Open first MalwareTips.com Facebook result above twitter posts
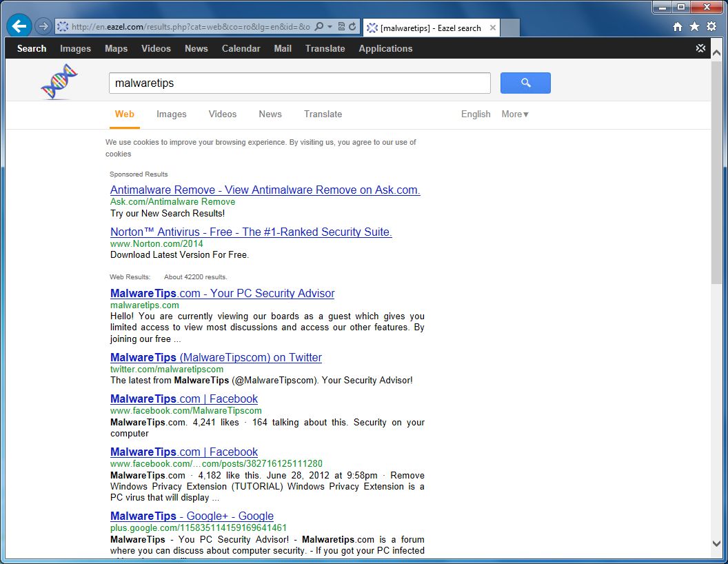 coord(184,399)
